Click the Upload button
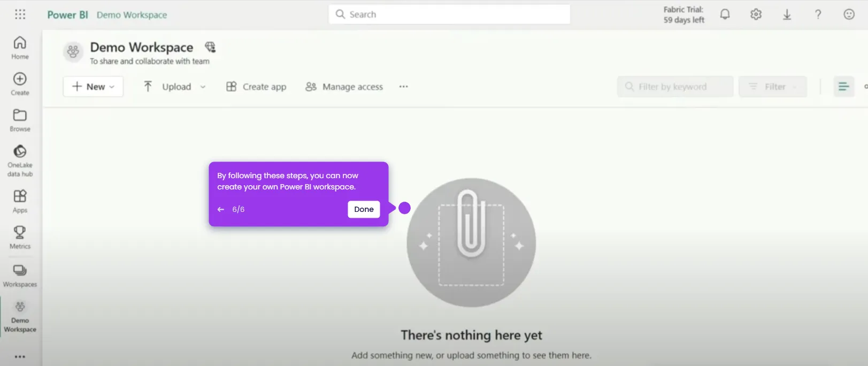Viewport: 868px width, 366px height. tap(167, 87)
